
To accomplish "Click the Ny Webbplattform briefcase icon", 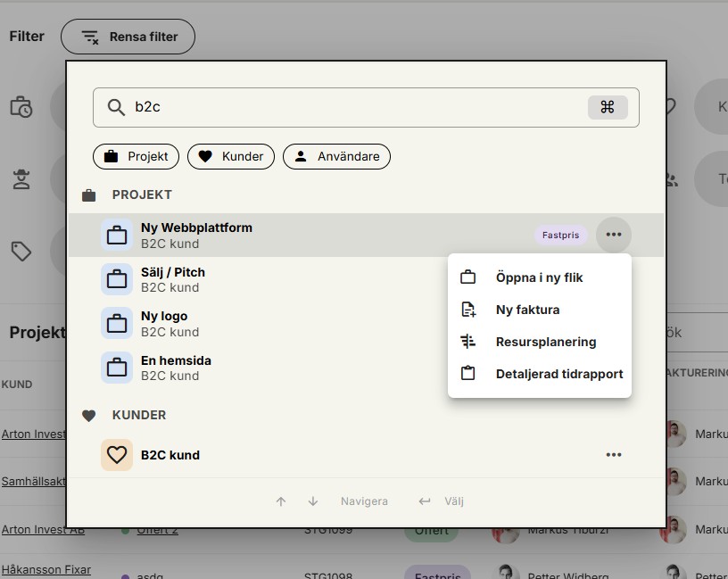I will (x=117, y=236).
